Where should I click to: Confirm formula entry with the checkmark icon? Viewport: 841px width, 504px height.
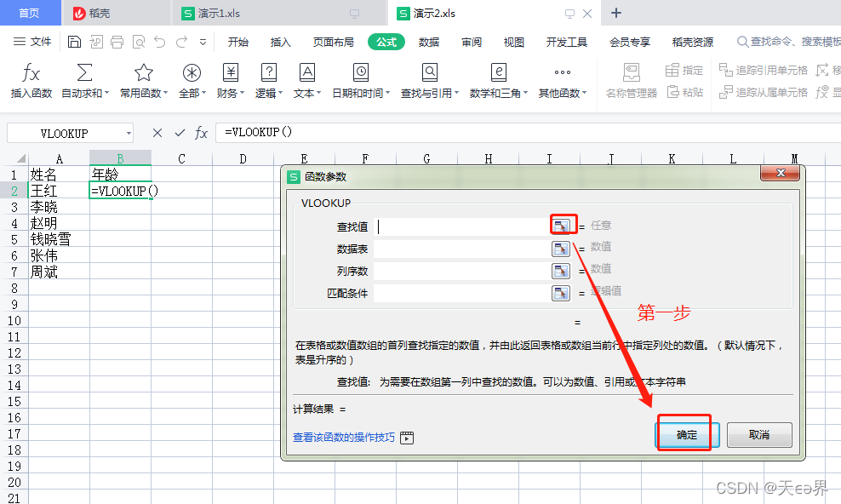click(x=180, y=133)
